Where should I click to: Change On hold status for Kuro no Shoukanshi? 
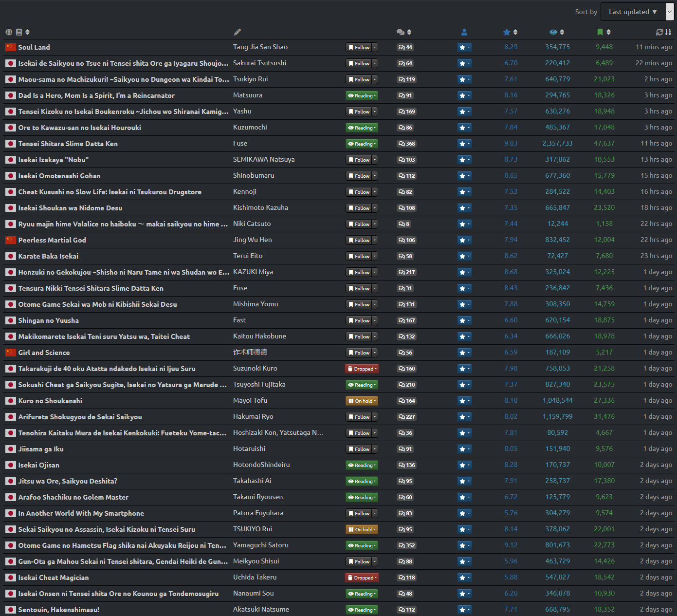click(x=362, y=401)
